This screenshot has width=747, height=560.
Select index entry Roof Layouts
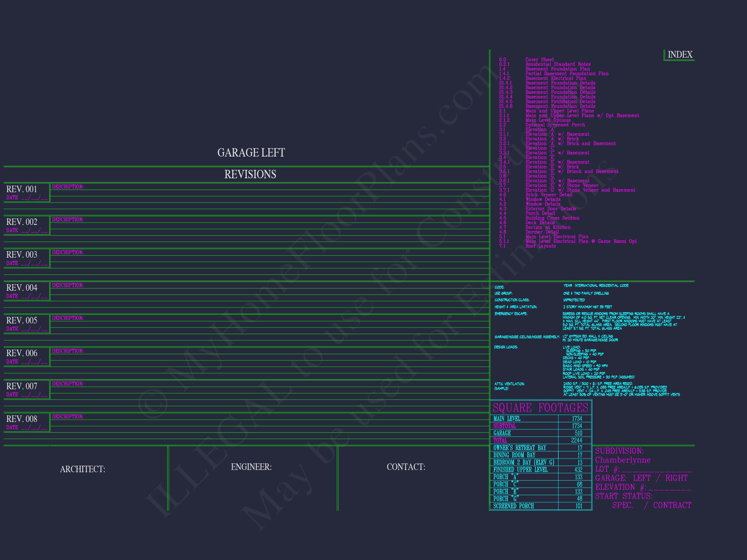541,246
